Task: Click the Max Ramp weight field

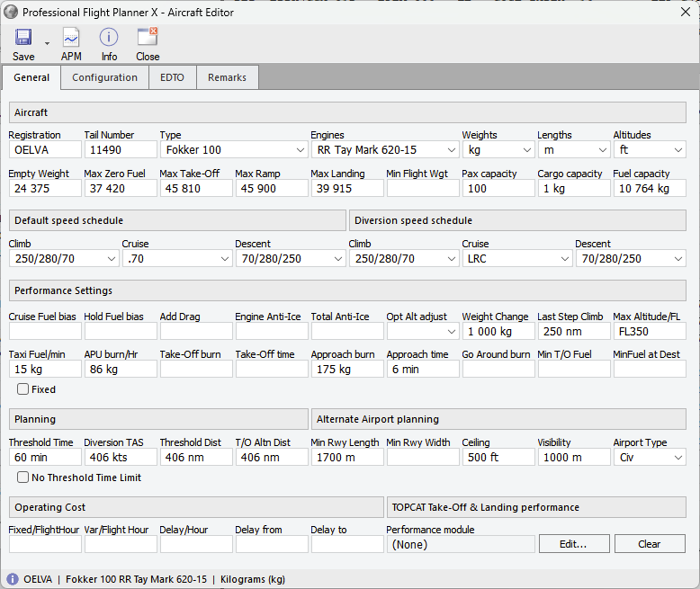Action: tap(272, 188)
